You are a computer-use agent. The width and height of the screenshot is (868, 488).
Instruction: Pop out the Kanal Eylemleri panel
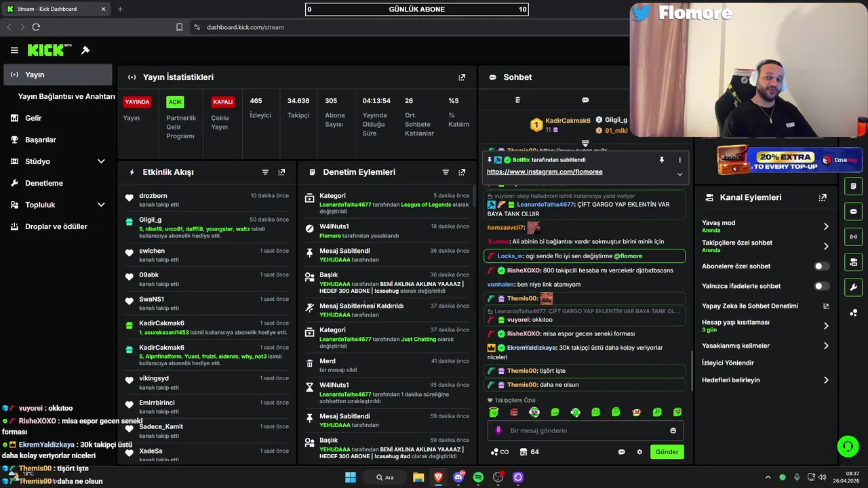(x=823, y=197)
